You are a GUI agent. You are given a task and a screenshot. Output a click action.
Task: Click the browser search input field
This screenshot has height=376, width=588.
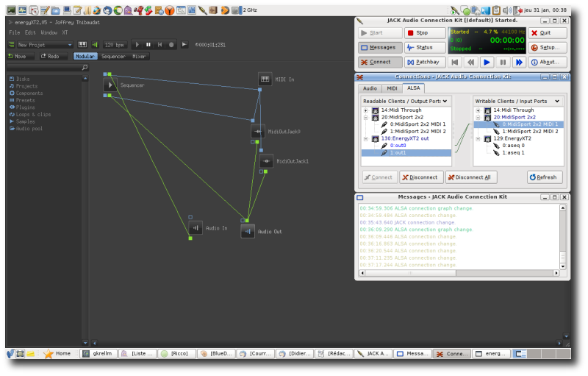click(x=44, y=68)
